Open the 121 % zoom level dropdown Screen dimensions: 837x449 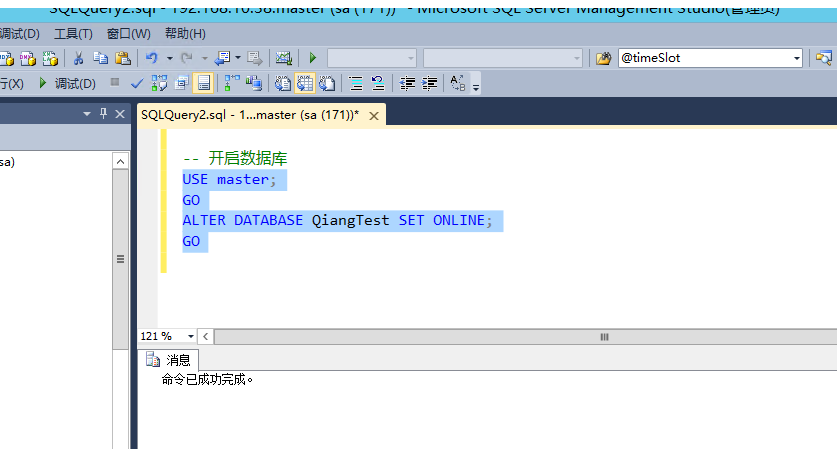click(191, 337)
